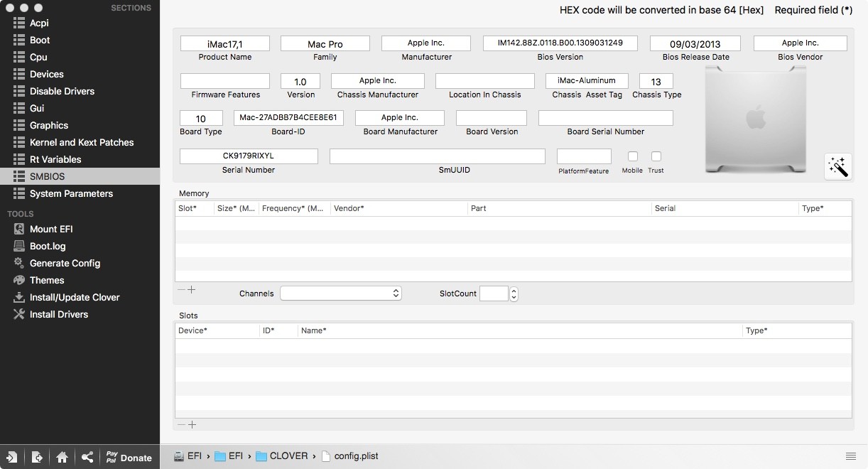Screen dimensions: 868x469
Task: Click the share icon in bottom toolbar
Action: pyautogui.click(x=87, y=457)
